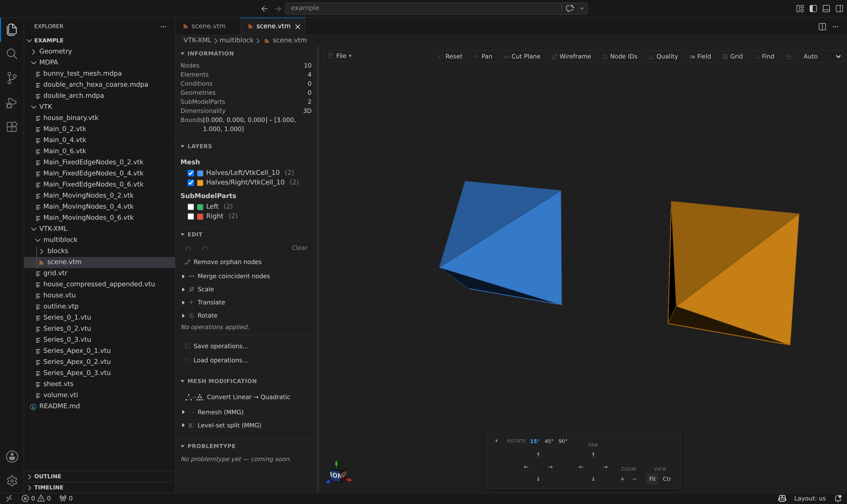
Task: Rotate the view up with the arrow
Action: [x=538, y=454]
